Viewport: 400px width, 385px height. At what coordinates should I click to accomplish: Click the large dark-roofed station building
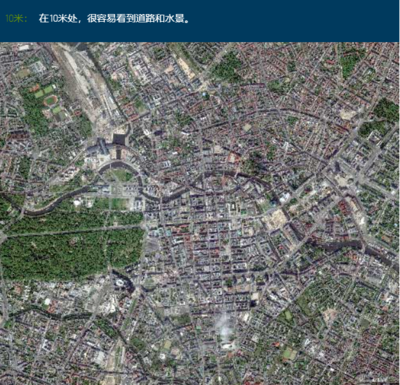click(x=99, y=148)
